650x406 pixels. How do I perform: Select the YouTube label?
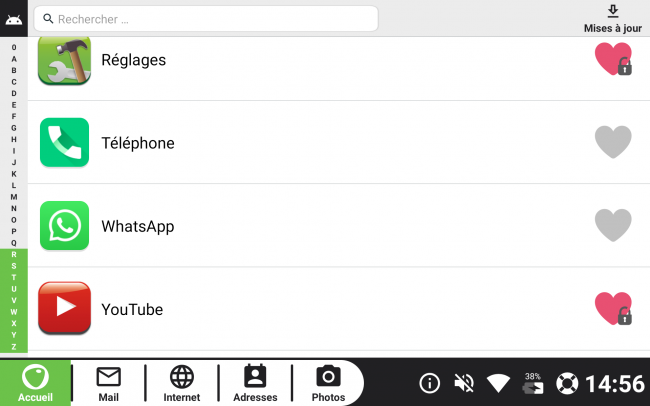coord(132,309)
